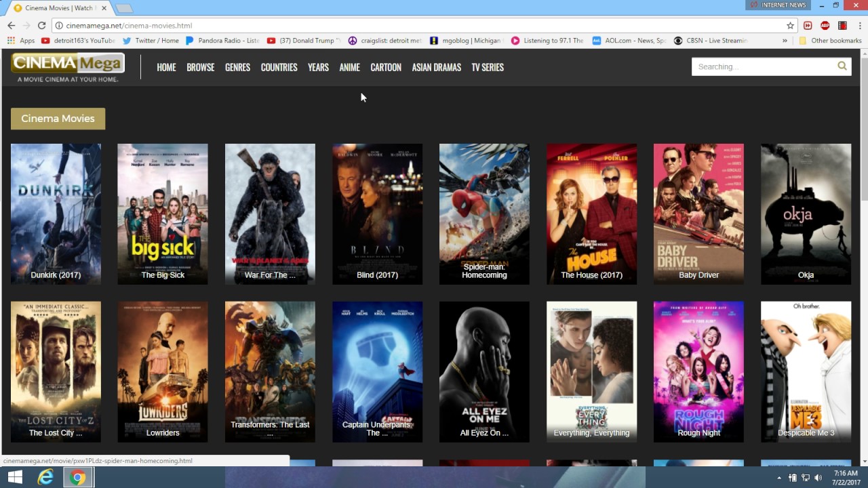The height and width of the screenshot is (488, 868).
Task: Open the Adblock Plus extension icon
Action: [x=825, y=26]
